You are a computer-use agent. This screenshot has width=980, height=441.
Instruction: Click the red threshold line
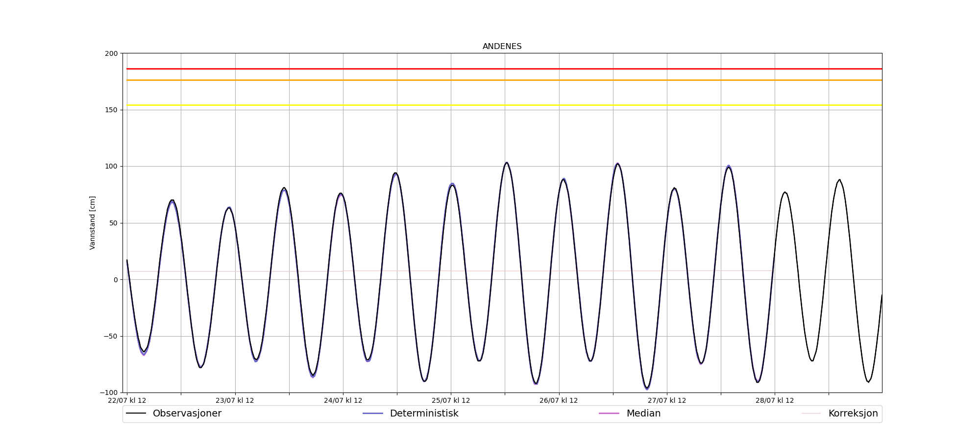[504, 69]
